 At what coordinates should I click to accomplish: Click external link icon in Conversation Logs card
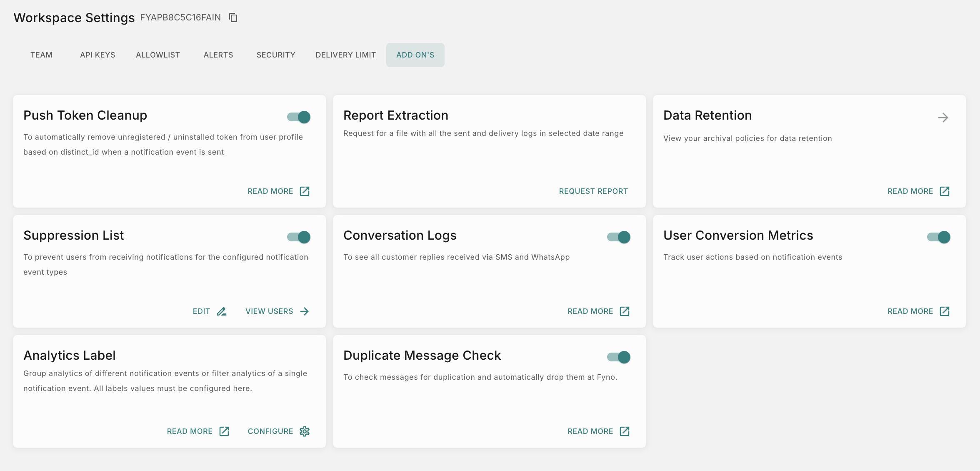pos(624,311)
